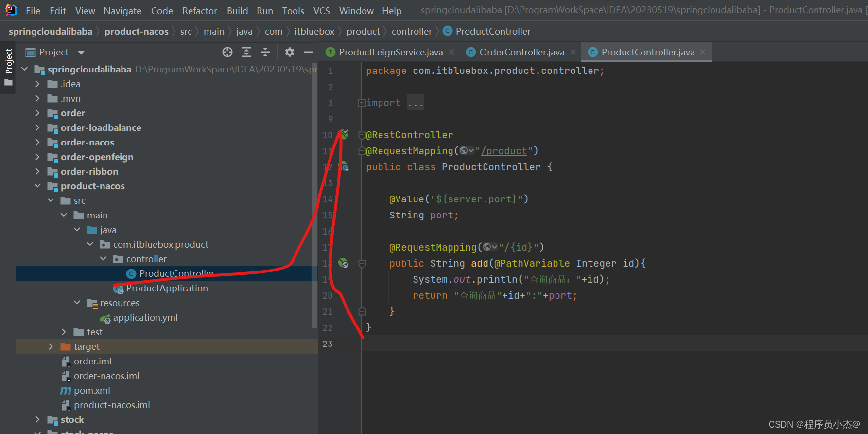
Task: Click the globe icon next to "/product" mapping
Action: tap(467, 151)
